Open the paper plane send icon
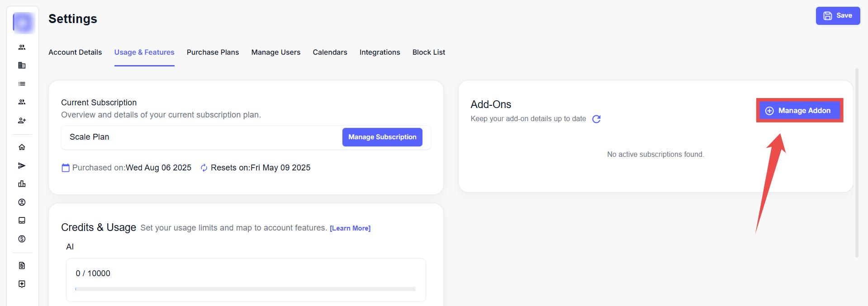 tap(22, 166)
